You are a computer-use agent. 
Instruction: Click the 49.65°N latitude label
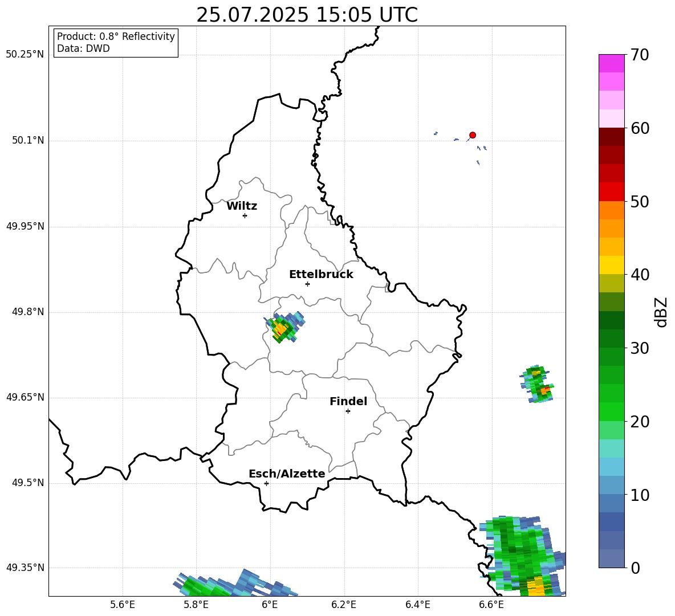pyautogui.click(x=25, y=398)
